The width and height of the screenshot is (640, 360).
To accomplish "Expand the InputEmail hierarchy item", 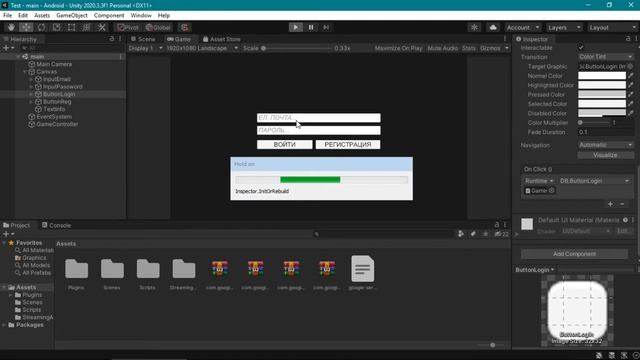I will pyautogui.click(x=31, y=79).
